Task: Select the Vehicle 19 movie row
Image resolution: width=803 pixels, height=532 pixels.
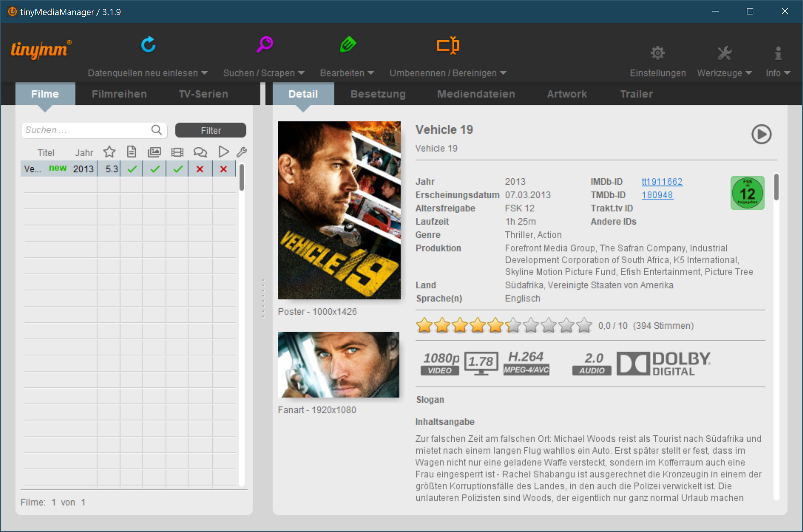Action: point(128,168)
